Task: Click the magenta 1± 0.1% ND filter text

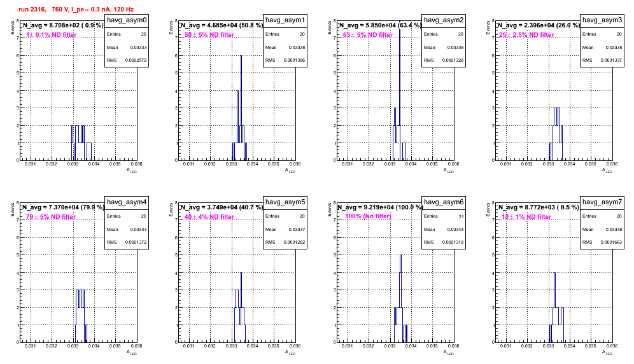Action: tap(52, 35)
